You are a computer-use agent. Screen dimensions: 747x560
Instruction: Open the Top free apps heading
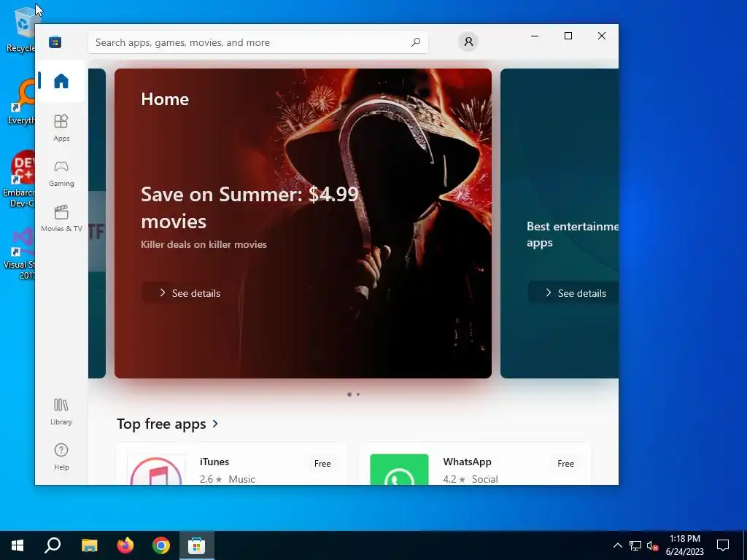pos(161,424)
